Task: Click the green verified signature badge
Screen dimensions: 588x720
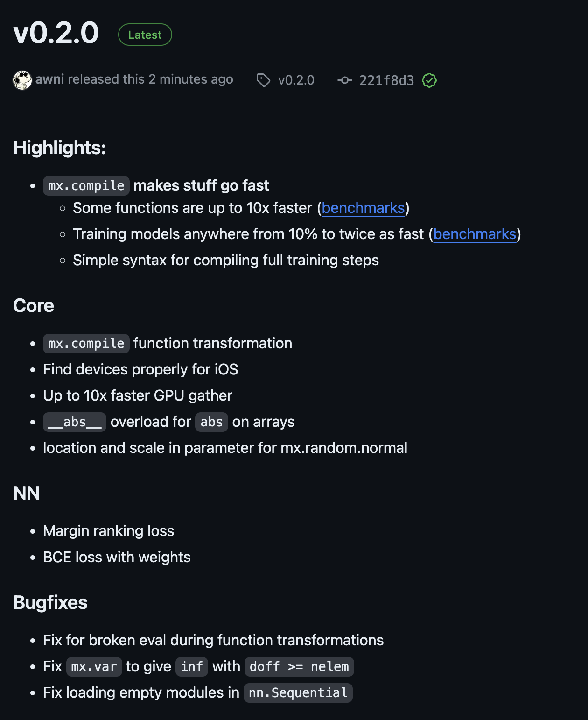Action: (x=429, y=80)
